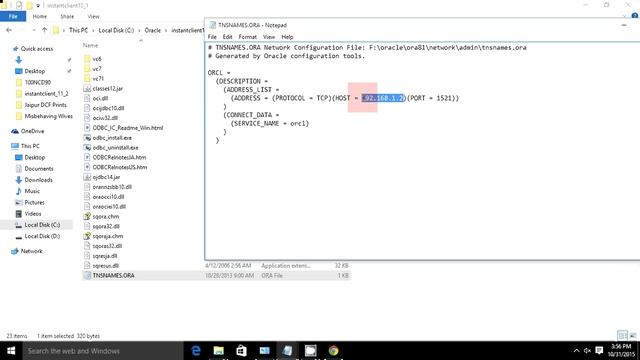This screenshot has width=640, height=360.
Task: Select the vc7 folder
Action: point(97,69)
